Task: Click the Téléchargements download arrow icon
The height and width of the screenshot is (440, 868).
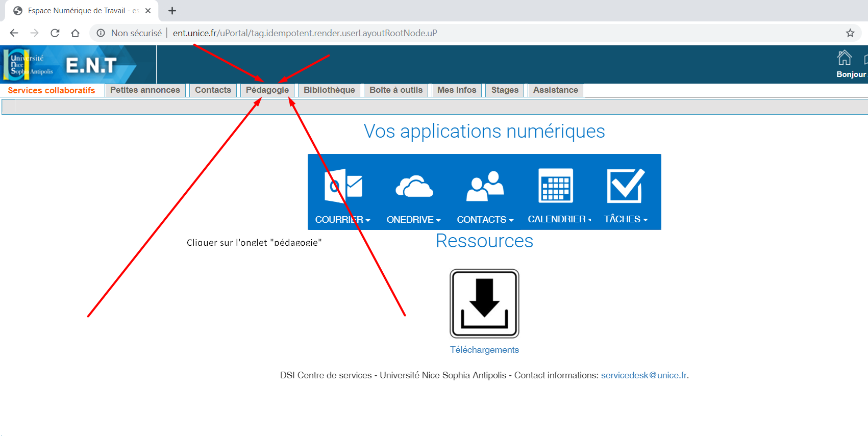Action: pos(484,303)
